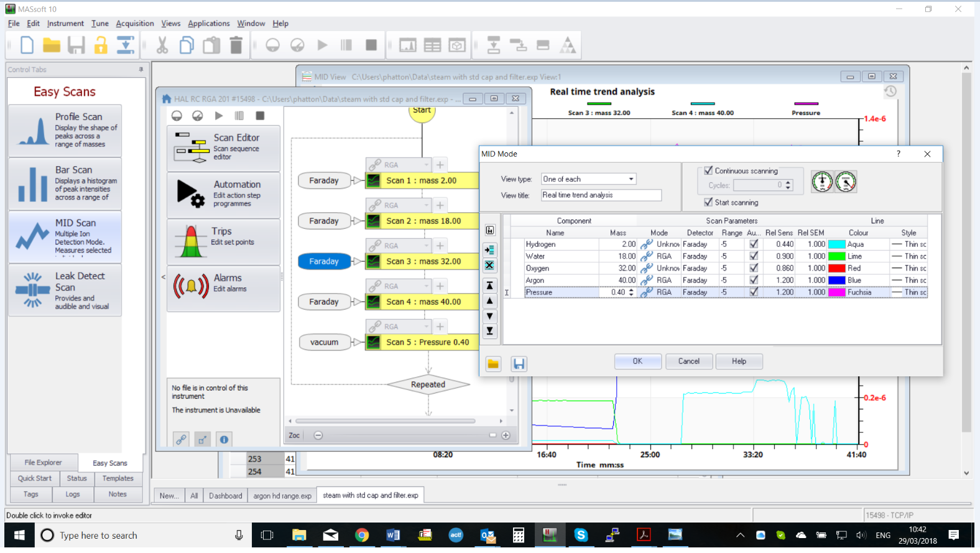Click the Play icon in main toolbar
The height and width of the screenshot is (553, 980).
322,45
